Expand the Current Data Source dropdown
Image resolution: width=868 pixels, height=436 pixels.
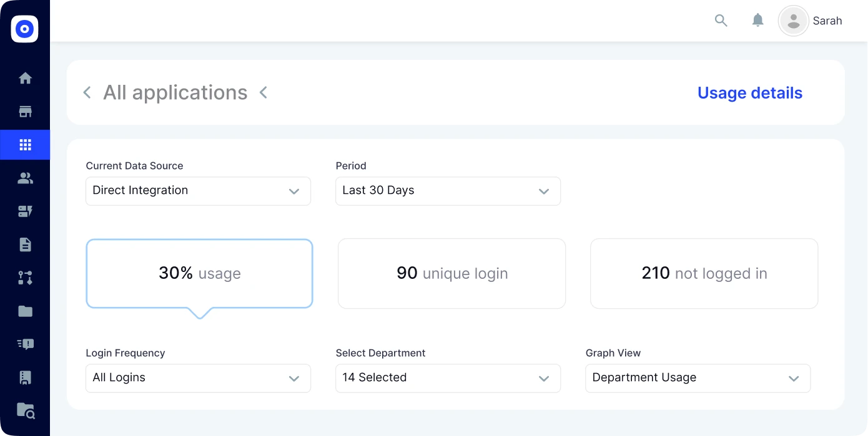[198, 191]
